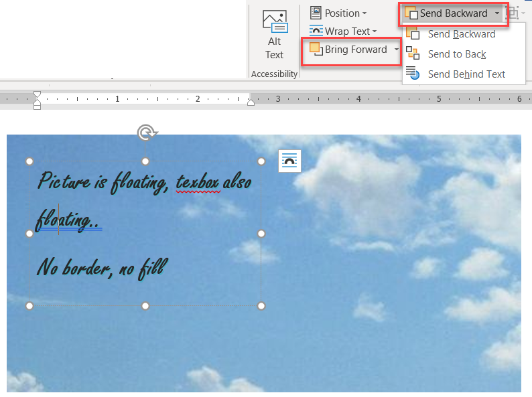Screen dimensions: 532x397
Task: Click the Position icon
Action: 316,13
